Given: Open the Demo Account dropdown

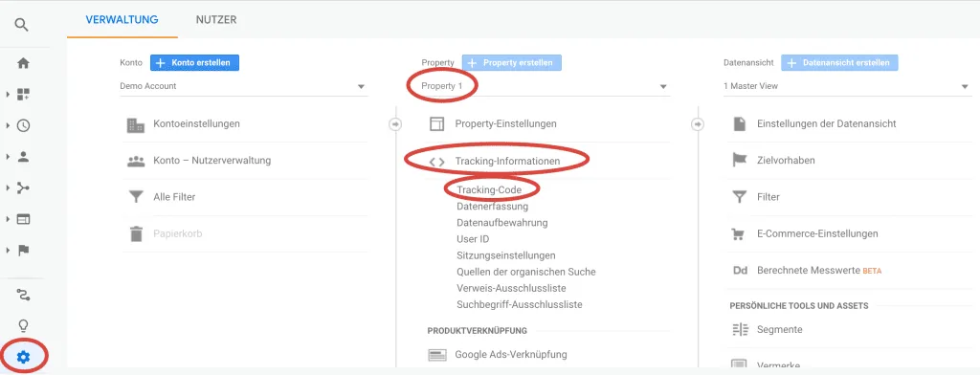Looking at the screenshot, I should coord(244,86).
